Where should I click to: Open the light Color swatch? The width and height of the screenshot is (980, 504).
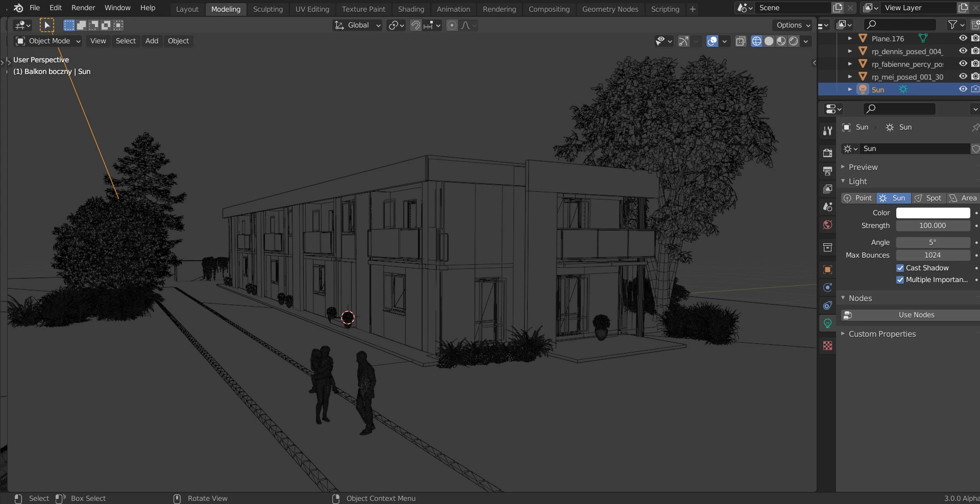point(933,213)
